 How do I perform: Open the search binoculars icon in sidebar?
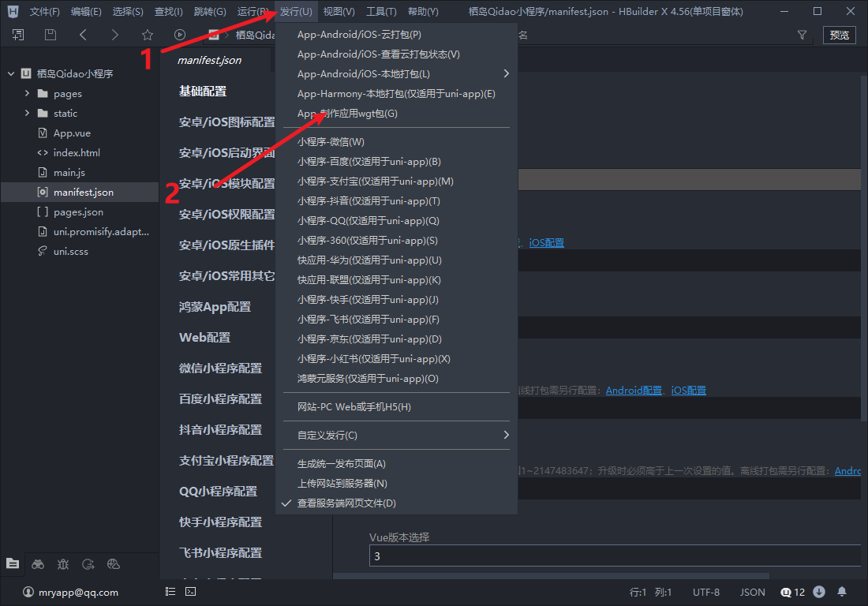38,564
